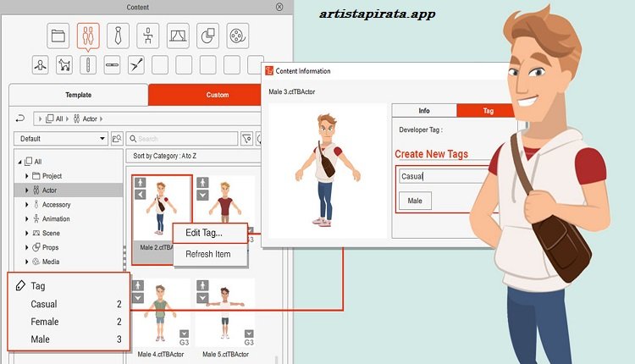Click the back arrow beside the breadcrumb
Screen dimensions: 635x364
(x=20, y=119)
